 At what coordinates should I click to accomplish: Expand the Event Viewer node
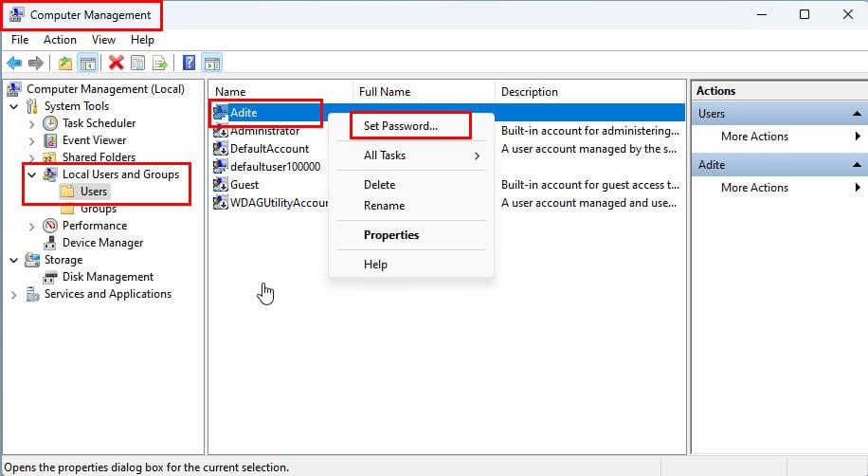31,140
